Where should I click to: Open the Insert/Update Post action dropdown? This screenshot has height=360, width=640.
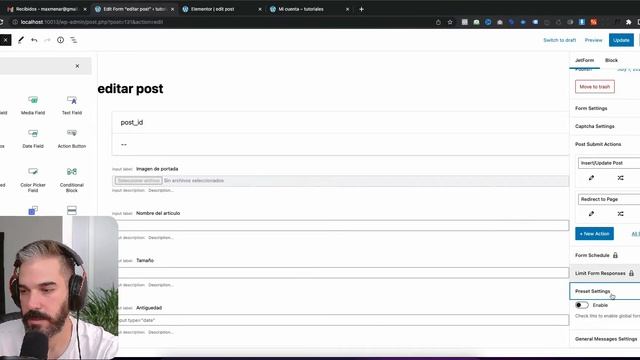(x=609, y=163)
